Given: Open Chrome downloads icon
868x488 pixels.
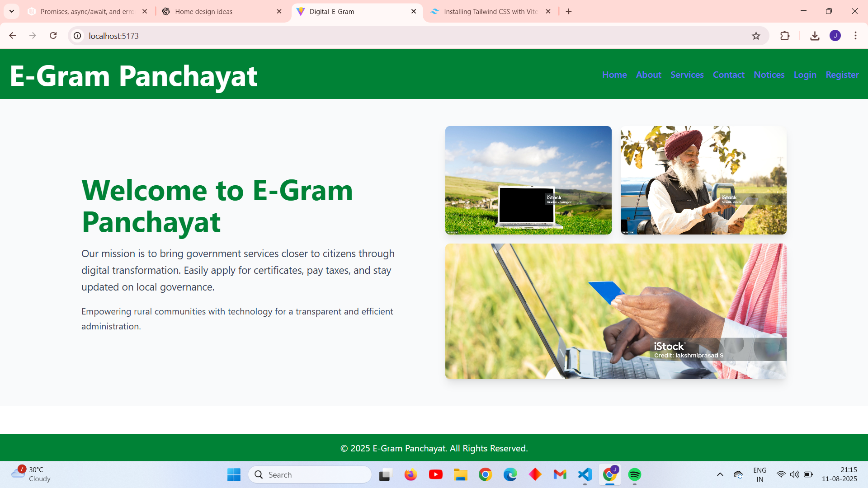Looking at the screenshot, I should [x=815, y=36].
